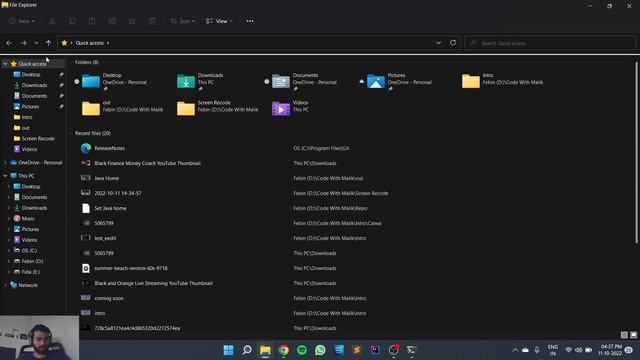Expand the OneDrive - Personal tree node
640x360 pixels.
[x=5, y=162]
